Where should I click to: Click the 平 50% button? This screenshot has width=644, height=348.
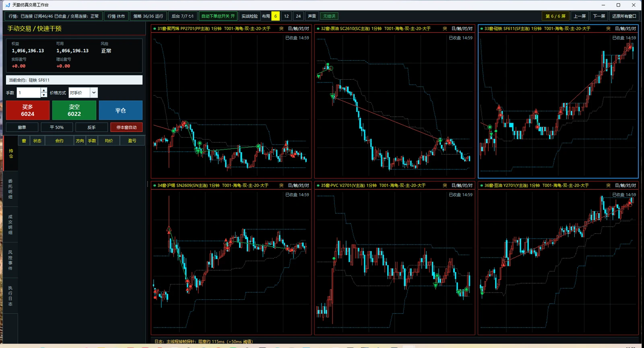(x=57, y=127)
